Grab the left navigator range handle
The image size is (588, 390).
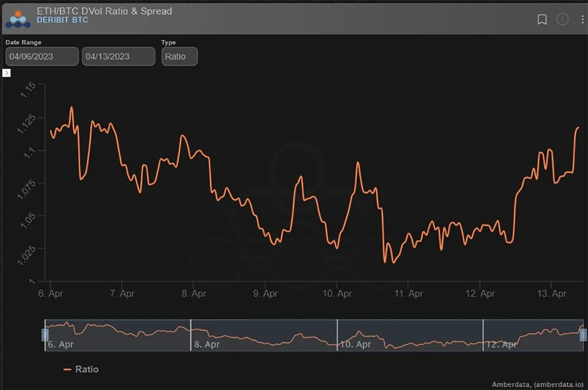coord(45,335)
